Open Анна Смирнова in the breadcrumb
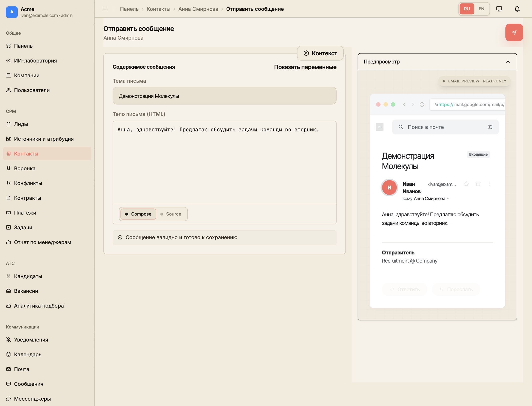The image size is (532, 406). click(x=198, y=9)
